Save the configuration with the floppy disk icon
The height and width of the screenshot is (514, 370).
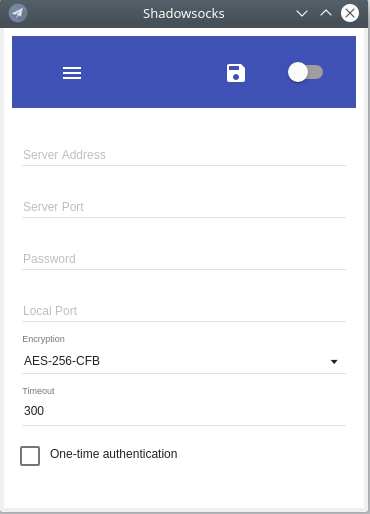(x=236, y=73)
